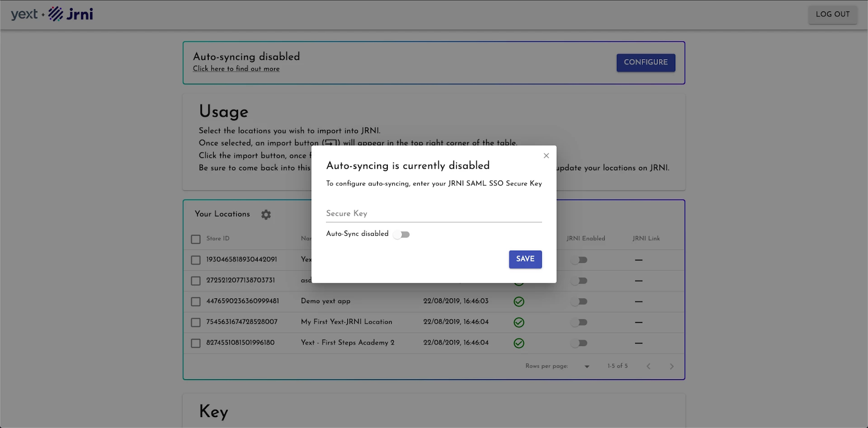Click the JRNI Enabled column header
The image size is (868, 428).
[586, 239]
